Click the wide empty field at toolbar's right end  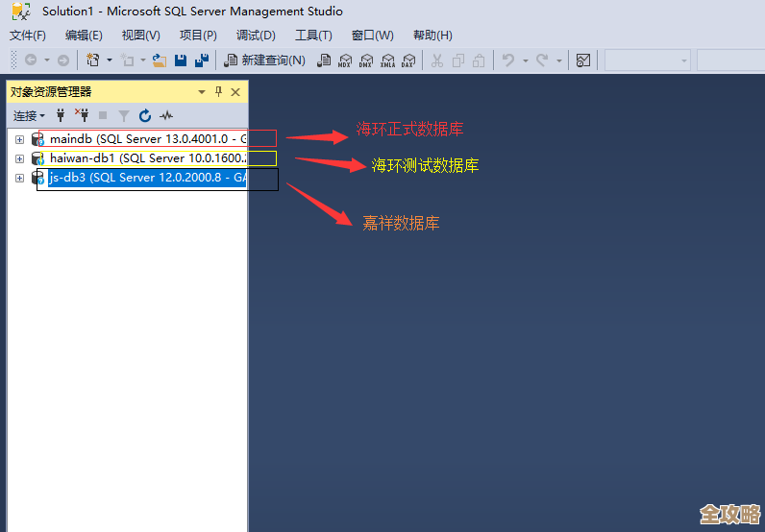[x=730, y=60]
